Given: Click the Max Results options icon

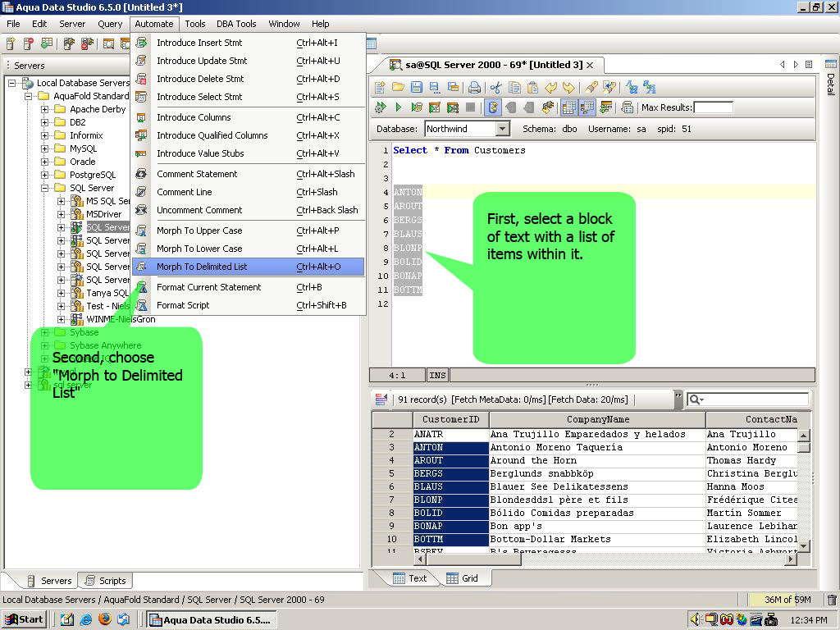Looking at the screenshot, I should click(x=627, y=107).
